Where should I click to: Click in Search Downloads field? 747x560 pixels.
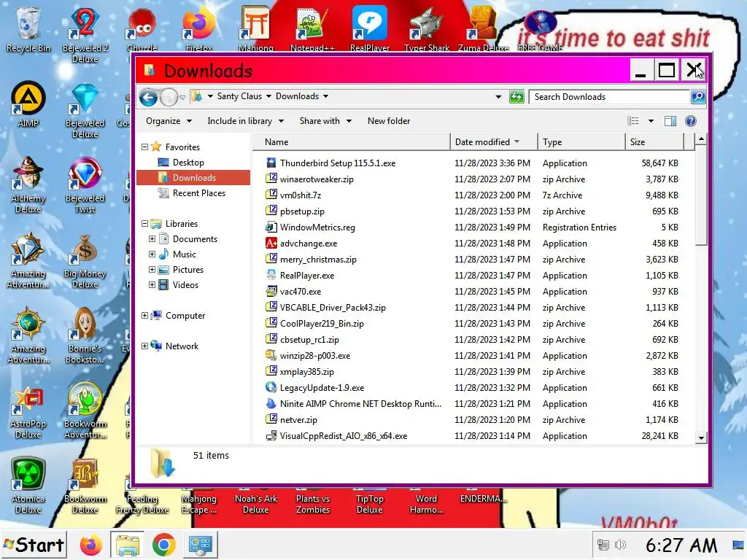click(609, 97)
